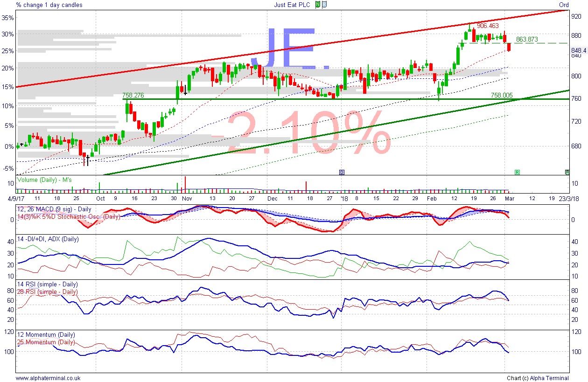588x382 pixels.
Task: Click the 12 Momentum (Daily) label
Action: click(46, 335)
